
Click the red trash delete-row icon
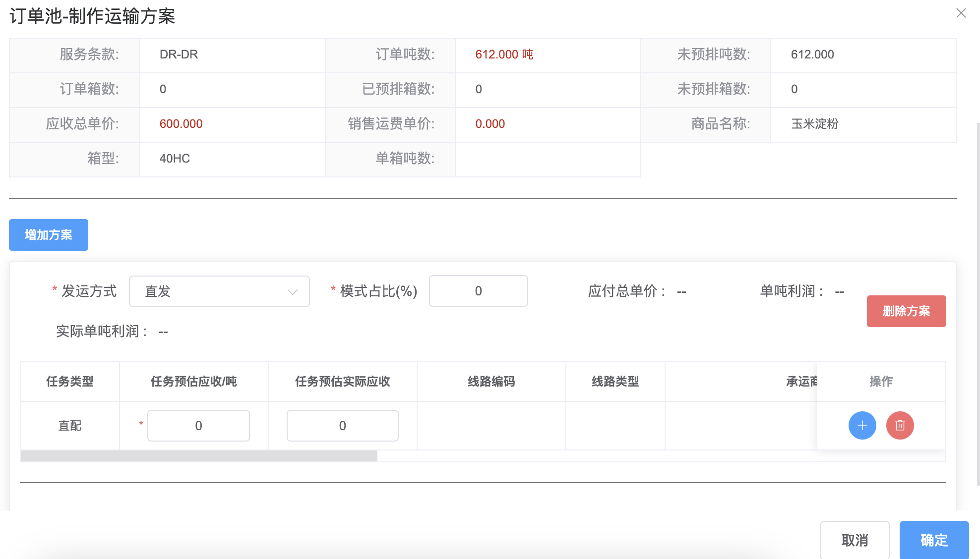[900, 425]
